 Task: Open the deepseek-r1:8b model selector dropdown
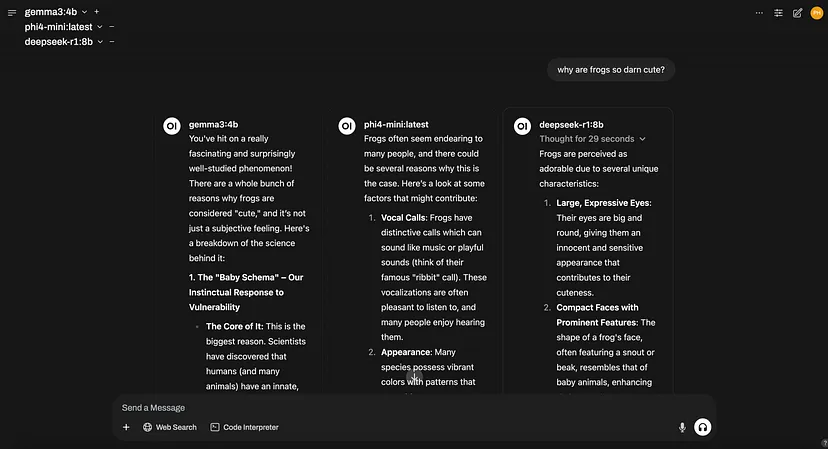click(x=63, y=41)
